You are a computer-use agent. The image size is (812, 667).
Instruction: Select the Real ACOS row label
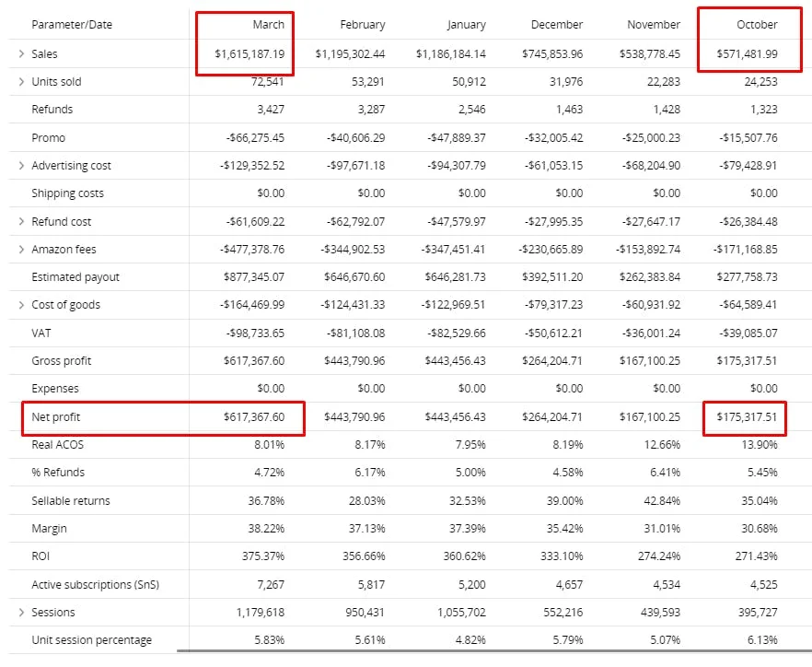(57, 445)
